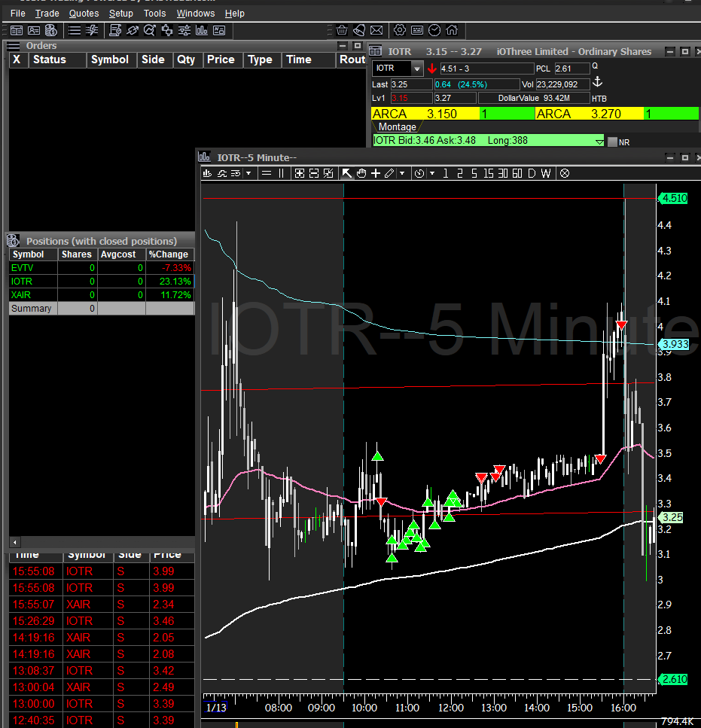Switch chart to 2 minute timeframe
This screenshot has width=701, height=728.
(x=459, y=174)
